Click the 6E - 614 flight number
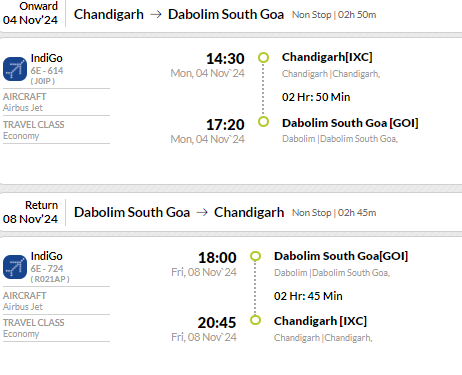The width and height of the screenshot is (462, 375). (x=47, y=71)
